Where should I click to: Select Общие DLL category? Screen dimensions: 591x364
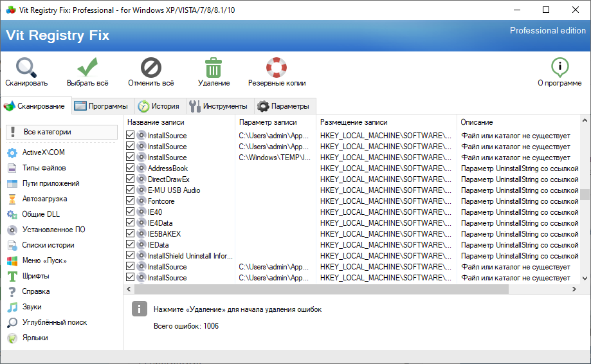tap(33, 214)
